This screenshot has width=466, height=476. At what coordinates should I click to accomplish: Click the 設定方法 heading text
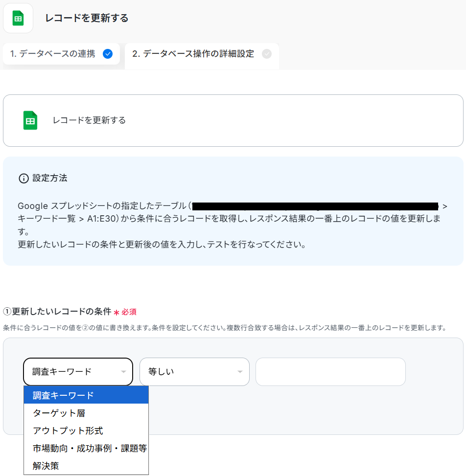tap(50, 178)
